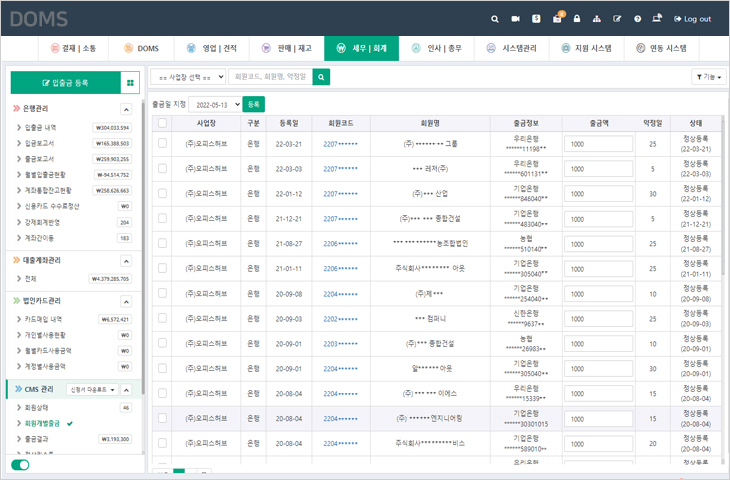Click the padlock icon in header
Viewport: 730px width, 480px height.
pos(577,19)
